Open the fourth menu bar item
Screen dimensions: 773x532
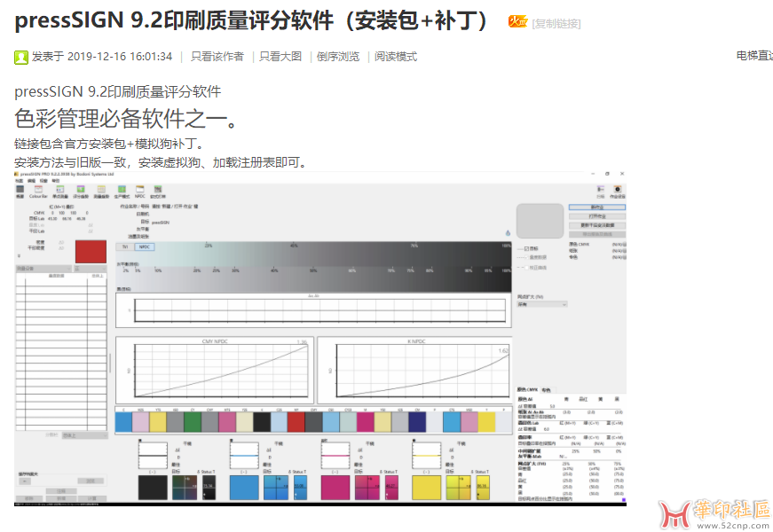pos(55,181)
